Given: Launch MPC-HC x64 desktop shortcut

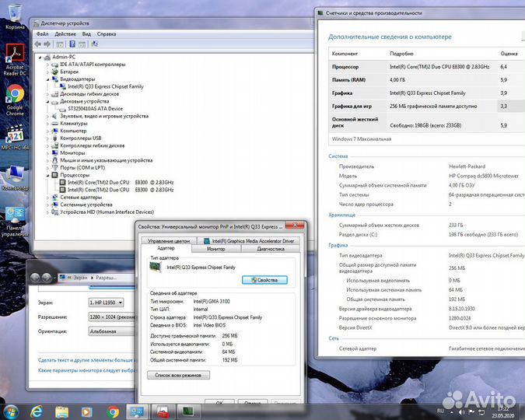Looking at the screenshot, I should (15, 138).
